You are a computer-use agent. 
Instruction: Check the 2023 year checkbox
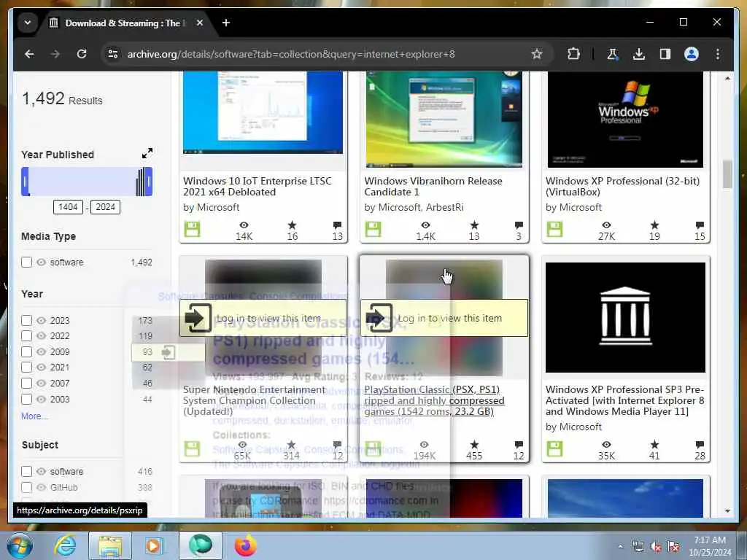point(27,321)
